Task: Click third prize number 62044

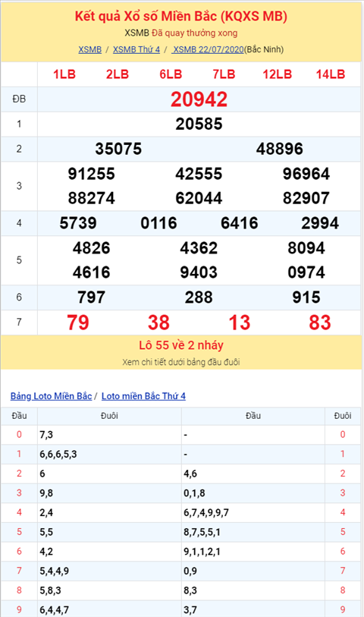Action: [x=199, y=198]
